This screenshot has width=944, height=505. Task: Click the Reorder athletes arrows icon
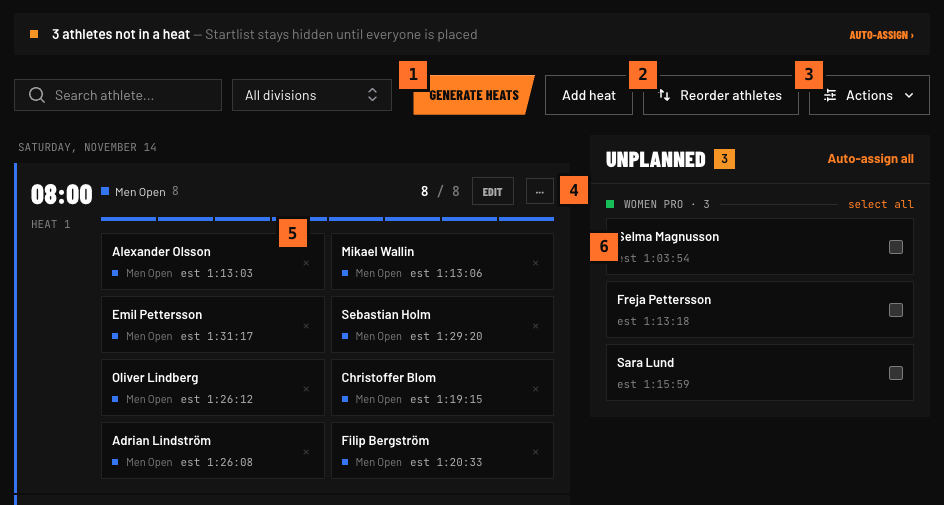point(664,95)
